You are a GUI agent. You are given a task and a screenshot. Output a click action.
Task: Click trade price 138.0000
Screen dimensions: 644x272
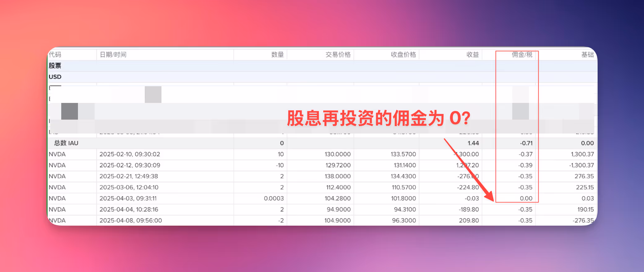338,176
